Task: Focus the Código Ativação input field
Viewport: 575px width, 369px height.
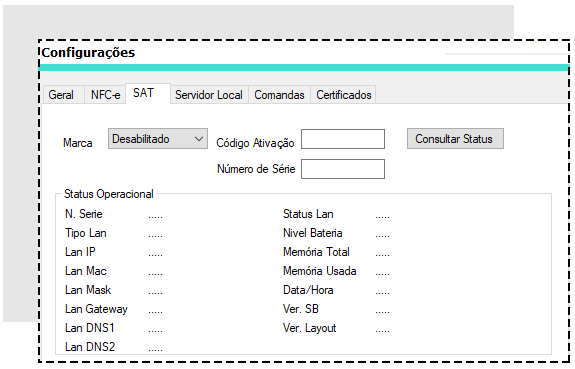Action: (x=343, y=139)
